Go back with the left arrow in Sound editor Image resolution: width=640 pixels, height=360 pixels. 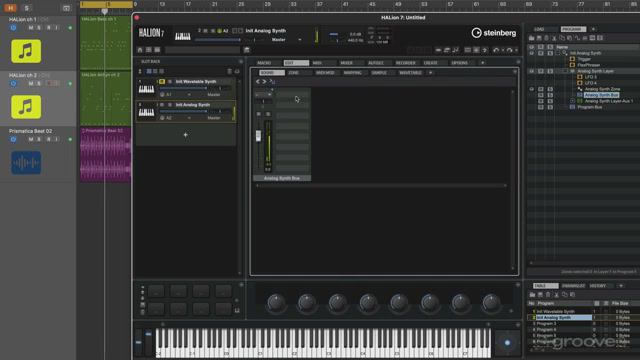258,82
